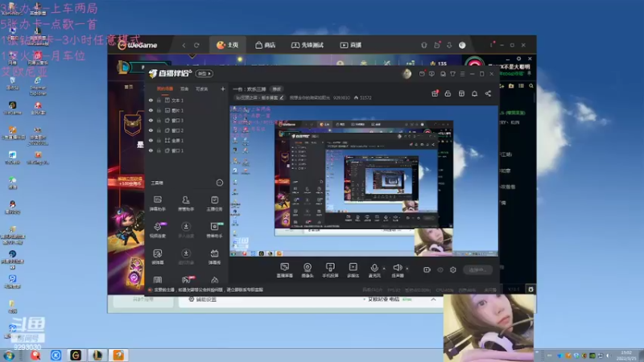644x362 pixels.
Task: Go back in WeGame navigation
Action: 184,45
